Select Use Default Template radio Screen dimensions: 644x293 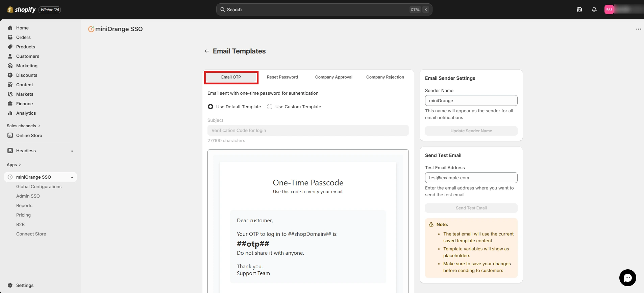coord(210,107)
